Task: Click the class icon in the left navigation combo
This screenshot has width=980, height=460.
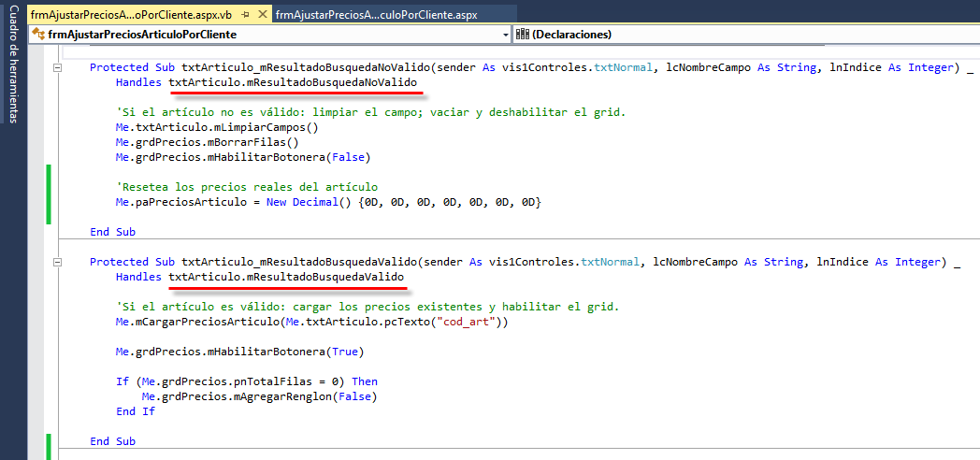Action: tap(37, 35)
